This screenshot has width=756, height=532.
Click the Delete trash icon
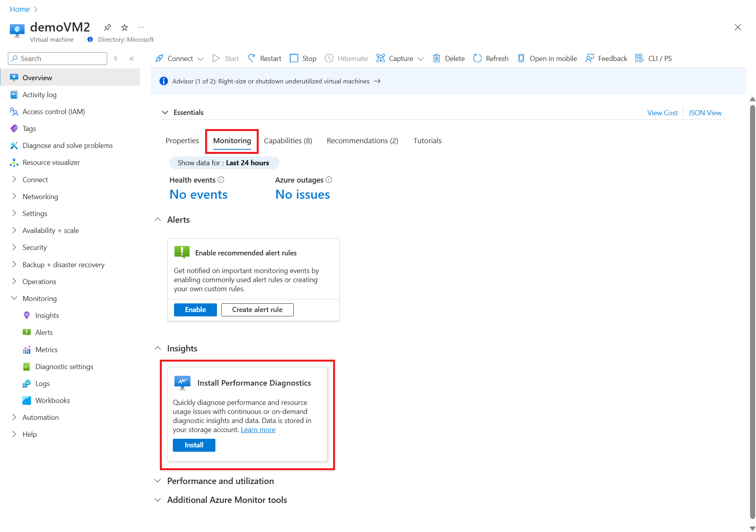(436, 58)
